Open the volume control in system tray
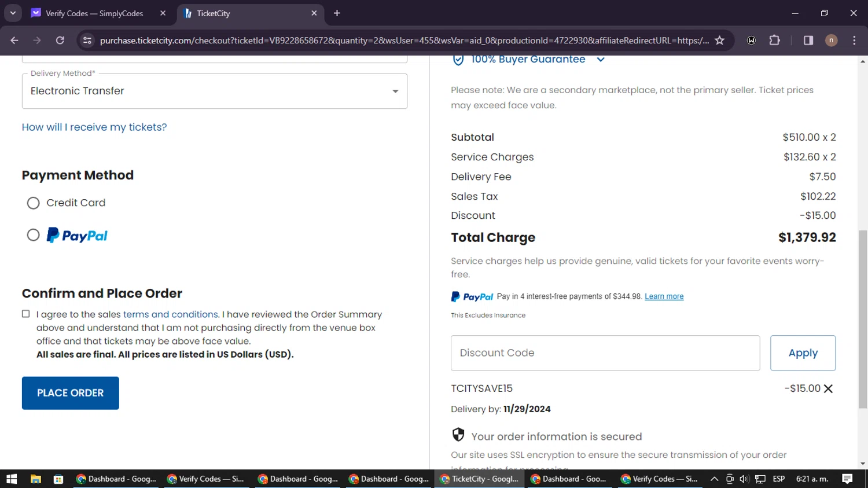The width and height of the screenshot is (868, 488). (x=744, y=479)
